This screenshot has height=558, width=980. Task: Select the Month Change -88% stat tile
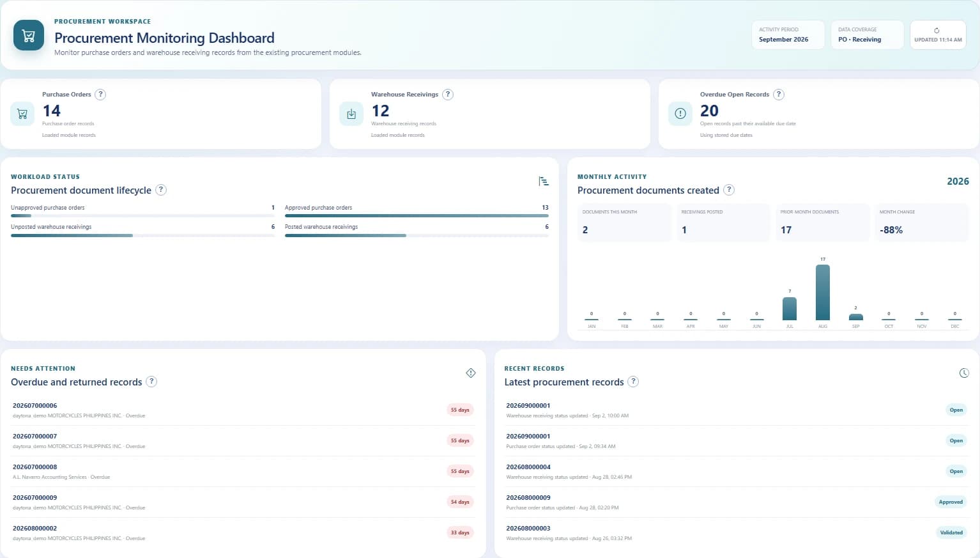point(922,222)
